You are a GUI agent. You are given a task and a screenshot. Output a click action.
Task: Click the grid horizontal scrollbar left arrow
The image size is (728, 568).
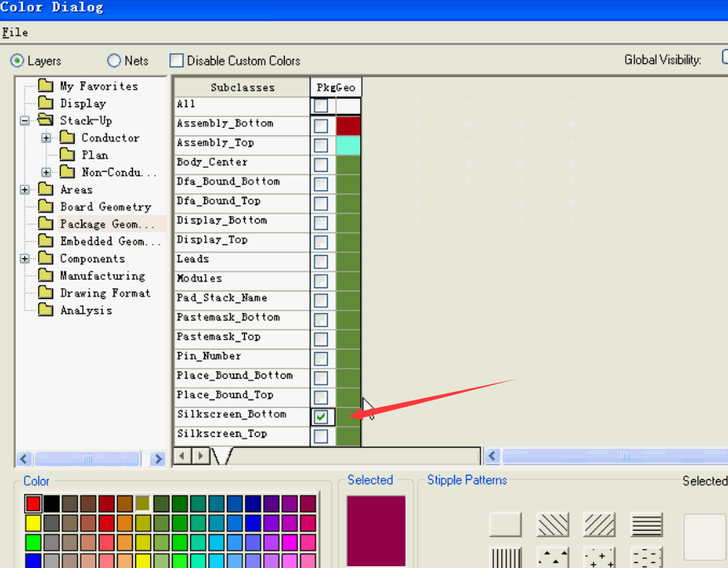[x=493, y=456]
